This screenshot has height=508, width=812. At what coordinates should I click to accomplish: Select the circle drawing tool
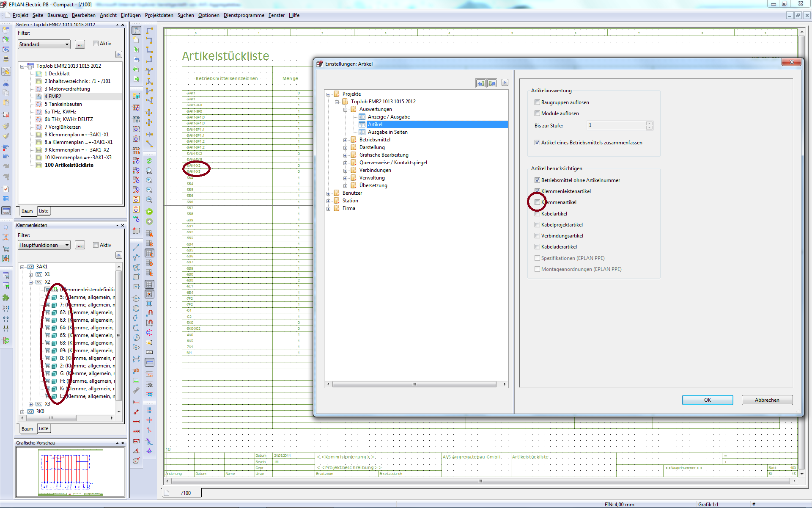point(136,299)
